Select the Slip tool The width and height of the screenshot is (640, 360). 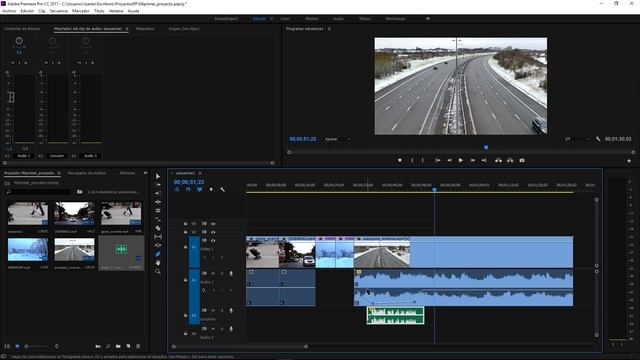(x=158, y=237)
